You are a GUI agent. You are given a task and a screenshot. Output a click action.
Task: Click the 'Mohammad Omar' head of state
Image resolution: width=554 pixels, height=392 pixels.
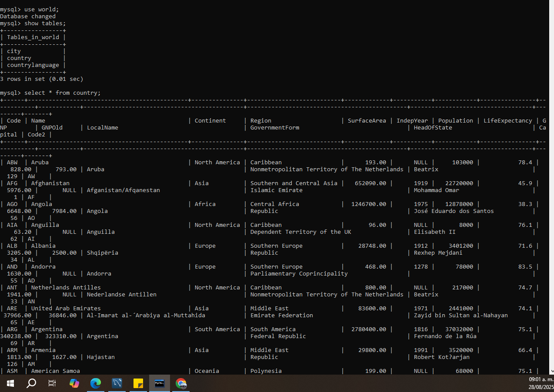click(x=437, y=190)
